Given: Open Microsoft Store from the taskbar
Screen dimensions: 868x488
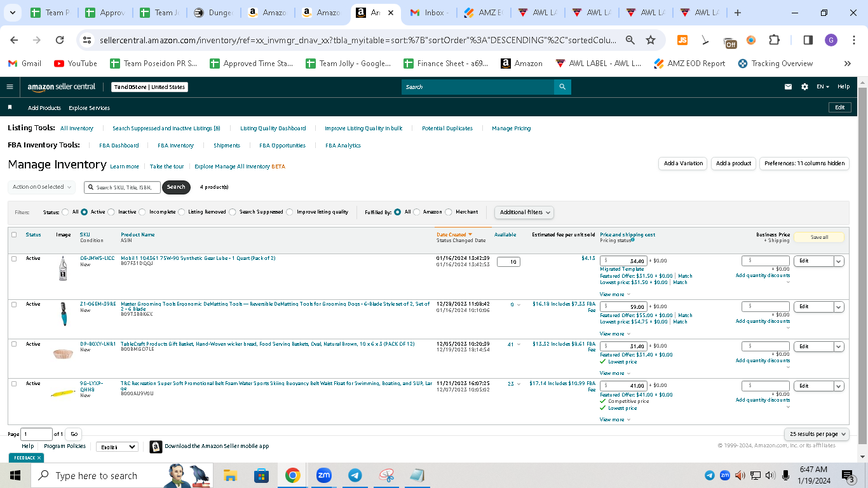Looking at the screenshot, I should (261, 475).
